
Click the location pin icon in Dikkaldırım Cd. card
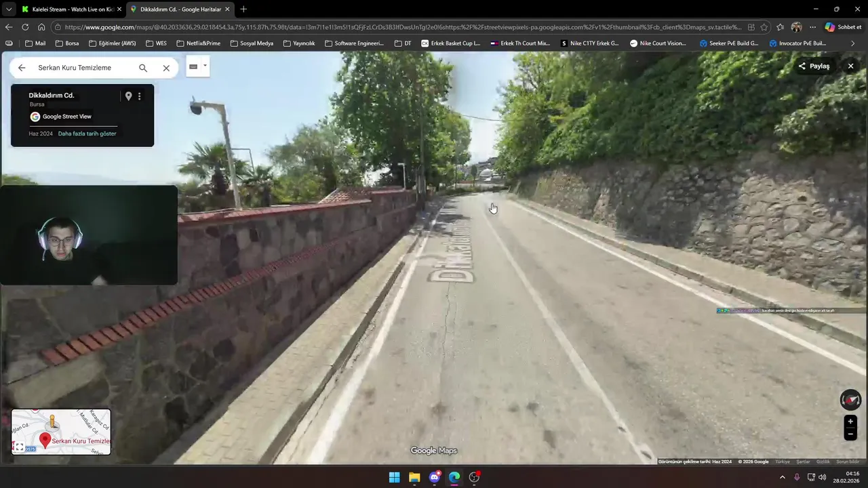coord(128,96)
